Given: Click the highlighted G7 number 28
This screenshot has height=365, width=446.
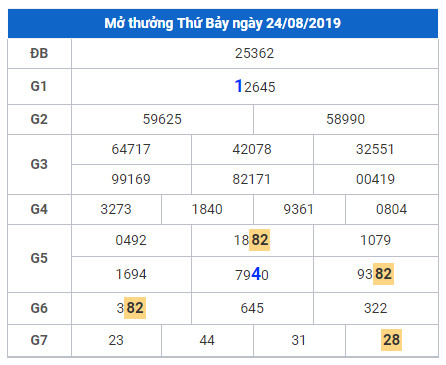Looking at the screenshot, I should coord(391,340).
